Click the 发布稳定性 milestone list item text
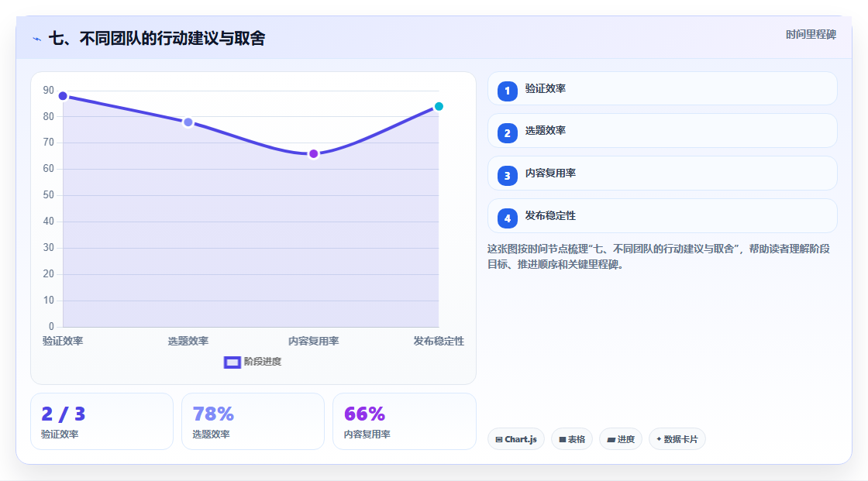The image size is (868, 481). [550, 216]
